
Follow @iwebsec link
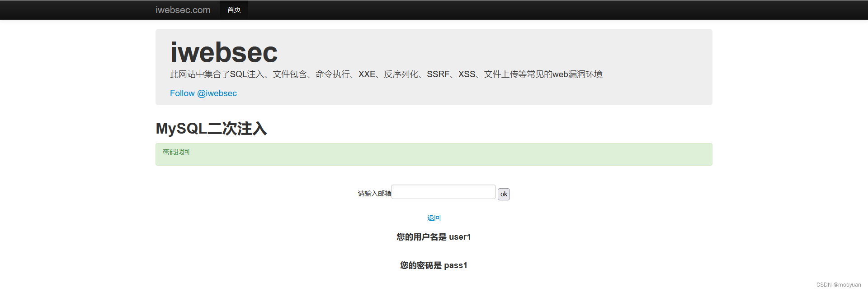click(x=203, y=93)
